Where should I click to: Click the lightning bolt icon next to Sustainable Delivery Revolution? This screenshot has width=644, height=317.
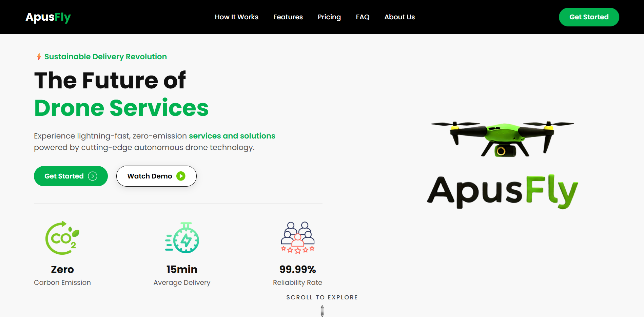point(38,57)
